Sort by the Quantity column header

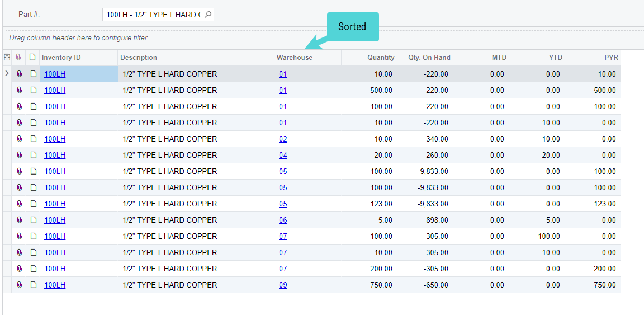[369, 58]
